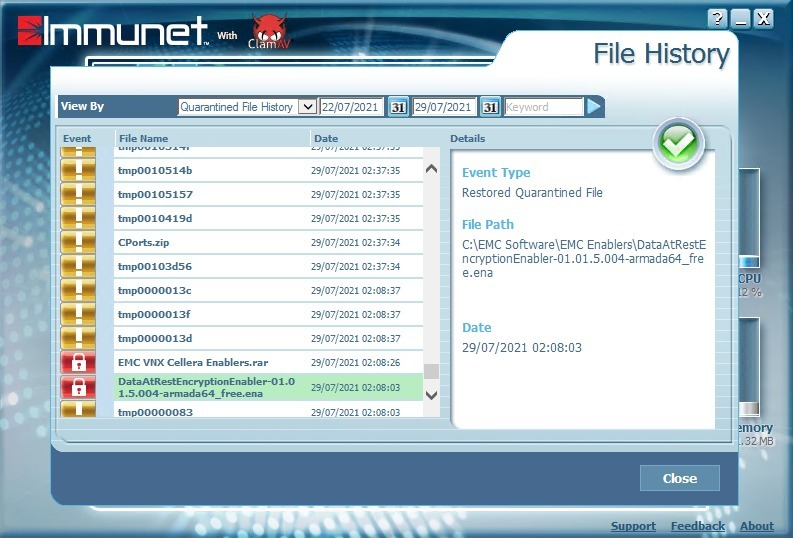Open calendar picker for start date 22/07/2021
793x538 pixels.
398,107
